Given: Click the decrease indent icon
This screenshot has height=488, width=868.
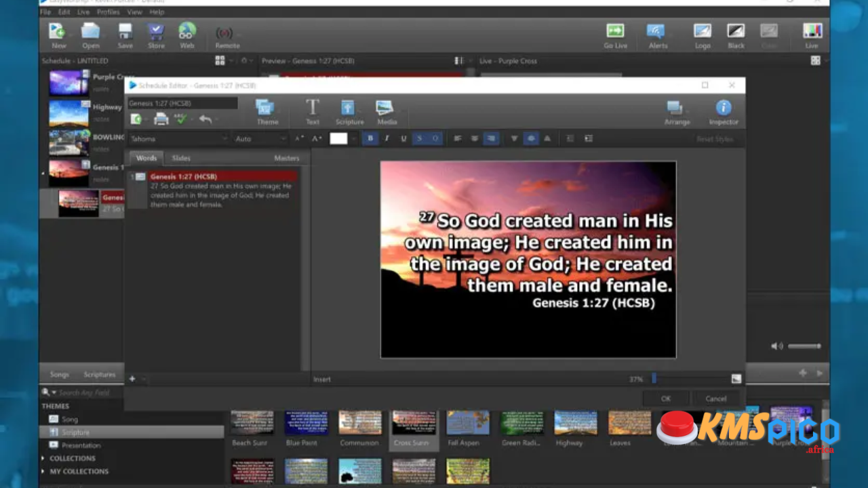Looking at the screenshot, I should click(570, 138).
